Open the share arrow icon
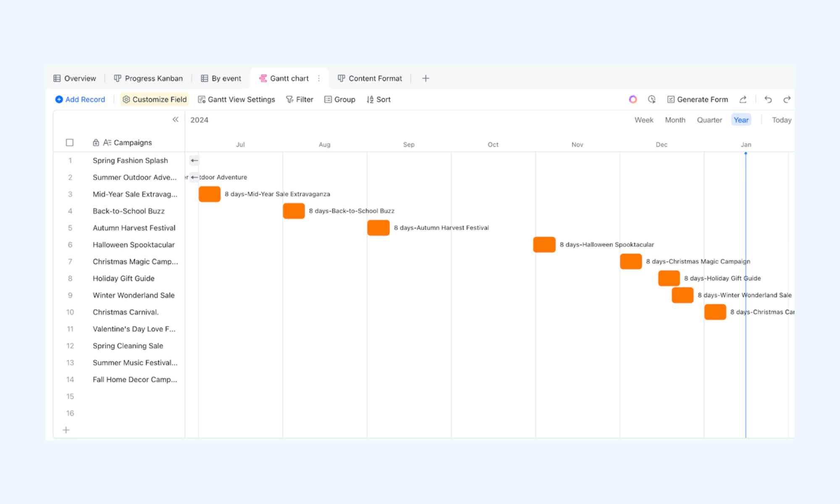Viewport: 840px width, 504px height. tap(743, 100)
